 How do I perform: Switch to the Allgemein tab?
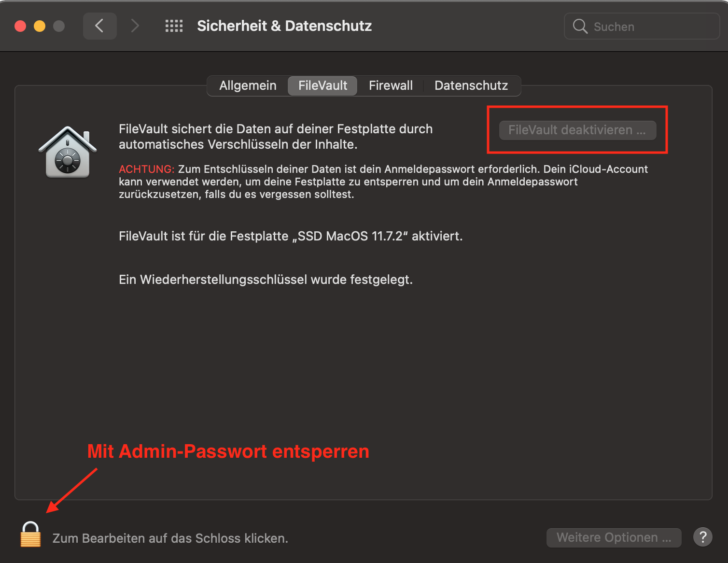coord(248,86)
